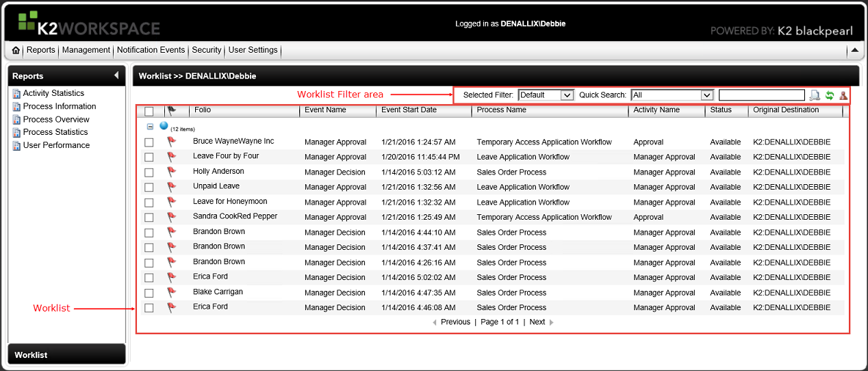
Task: Check the Sandra CookRed Pepper row checkbox
Action: pos(149,218)
